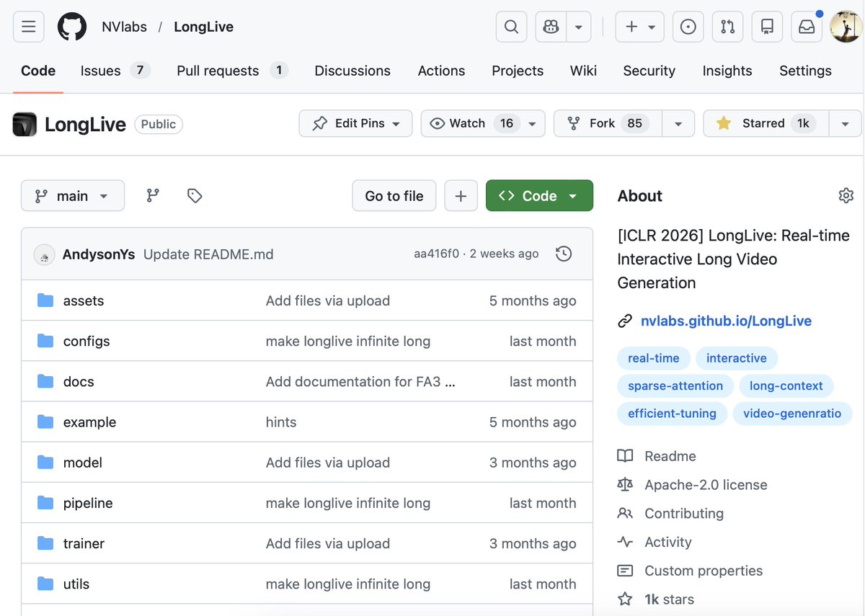View your issues icon in header

688,27
